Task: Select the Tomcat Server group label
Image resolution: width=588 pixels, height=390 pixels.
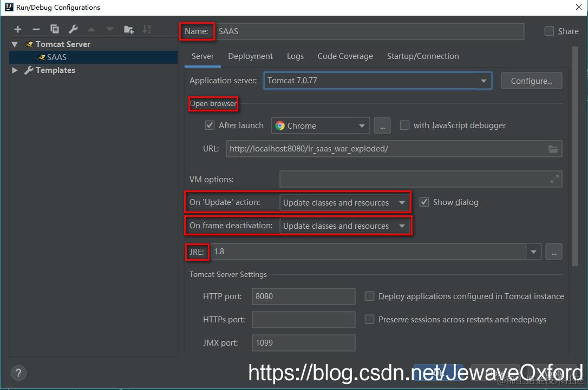Action: (63, 44)
